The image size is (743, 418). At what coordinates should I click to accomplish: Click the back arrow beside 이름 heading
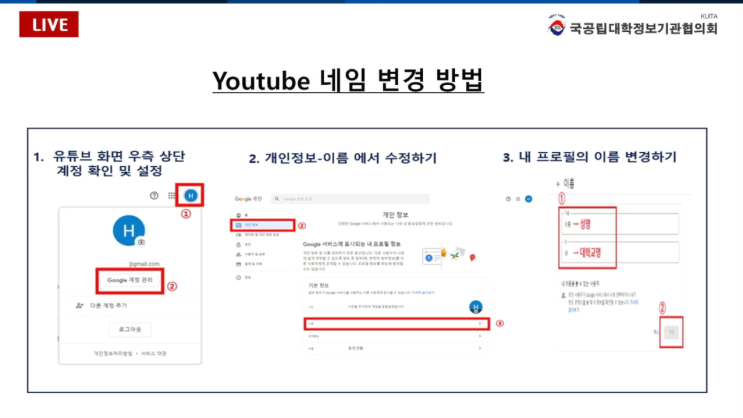pyautogui.click(x=558, y=184)
